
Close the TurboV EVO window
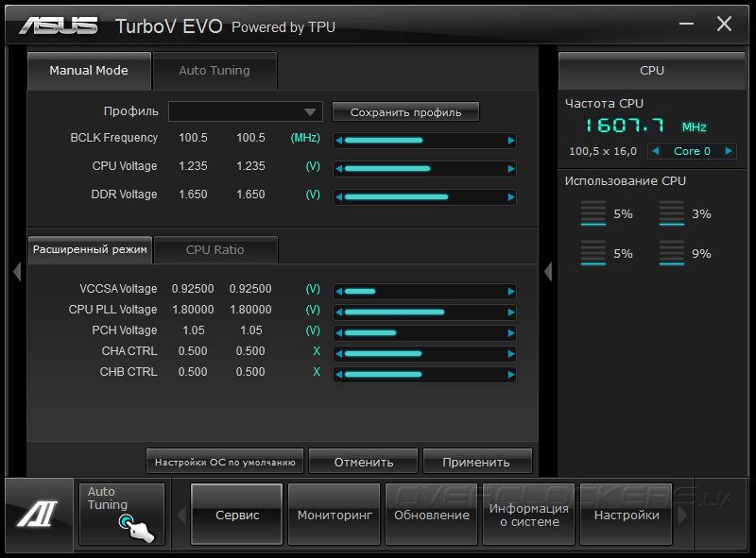coord(724,24)
